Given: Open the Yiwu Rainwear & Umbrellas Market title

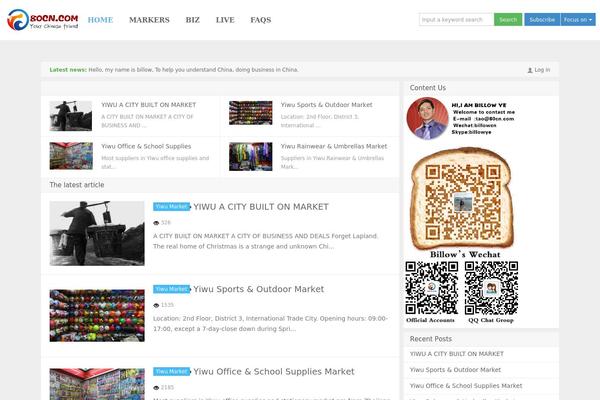Looking at the screenshot, I should pos(334,146).
